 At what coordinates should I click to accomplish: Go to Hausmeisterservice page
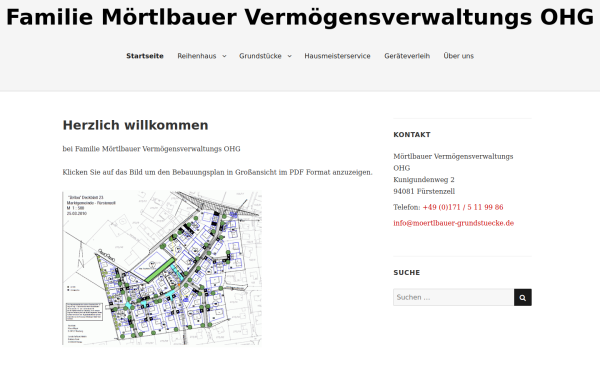tap(338, 56)
